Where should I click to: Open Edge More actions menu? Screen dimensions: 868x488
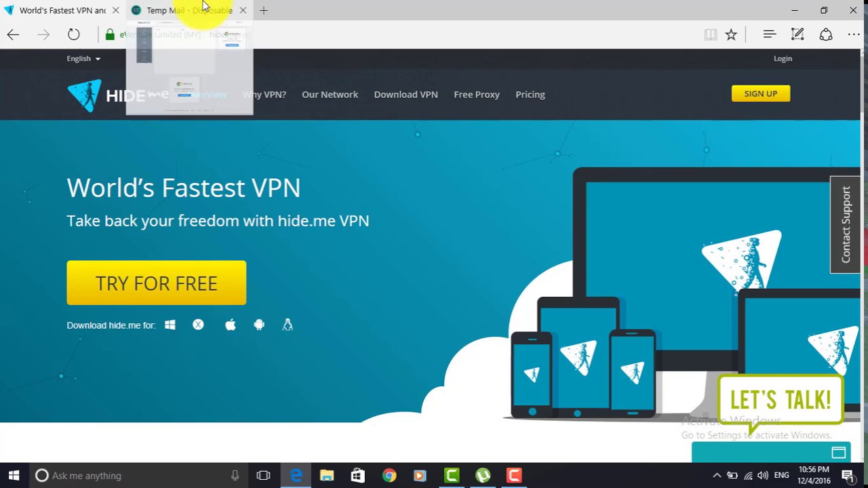coord(854,35)
